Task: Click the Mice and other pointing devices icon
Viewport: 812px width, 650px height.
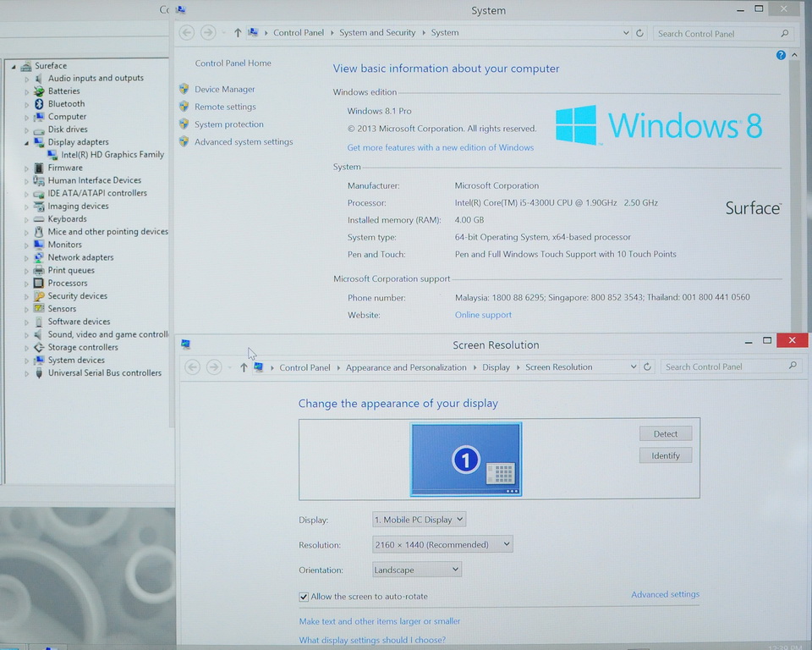Action: (38, 232)
